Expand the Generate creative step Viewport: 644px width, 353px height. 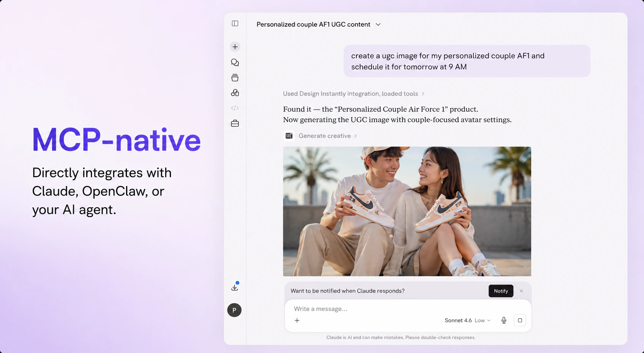[x=328, y=136]
